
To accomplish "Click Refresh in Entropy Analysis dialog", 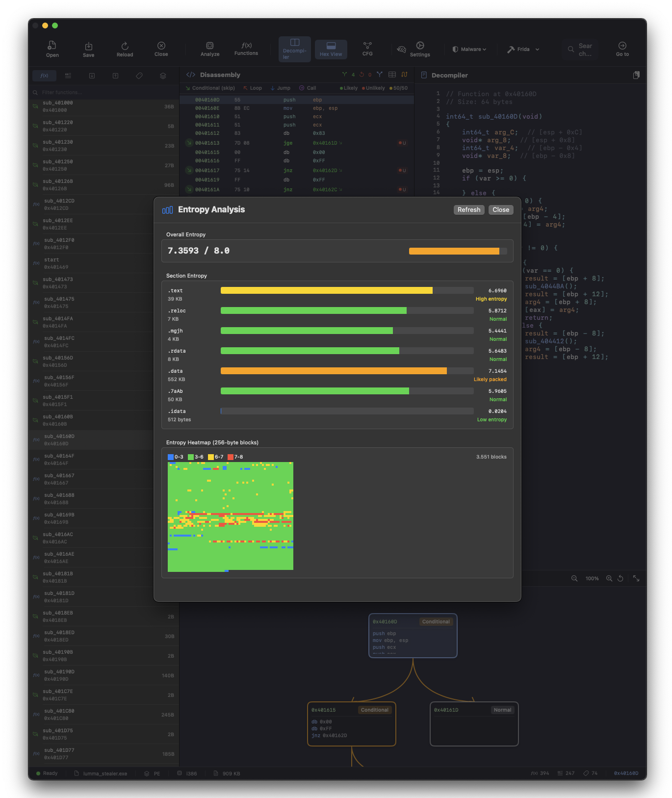I will point(469,209).
